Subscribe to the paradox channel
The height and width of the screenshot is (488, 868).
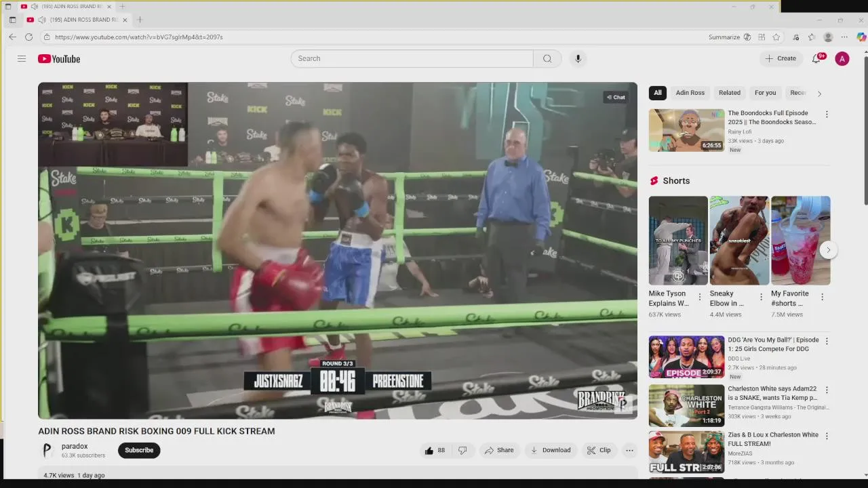139,450
